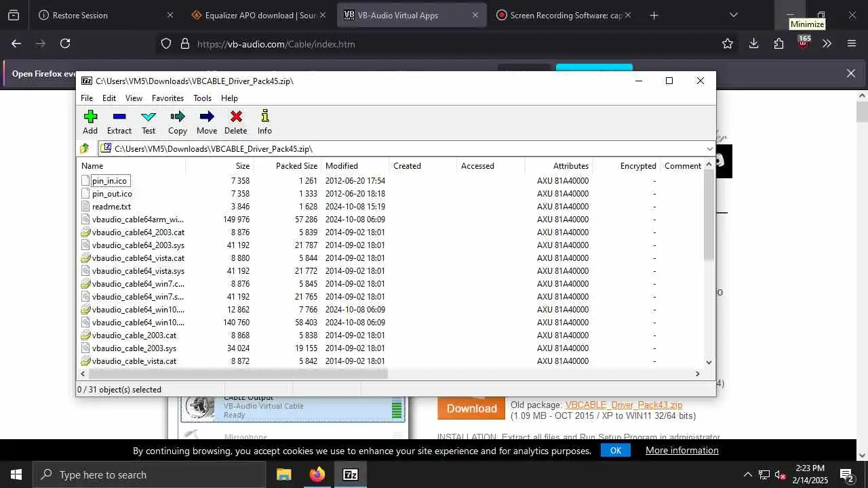Click OK on cookie notice
The width and height of the screenshot is (868, 488).
(616, 450)
